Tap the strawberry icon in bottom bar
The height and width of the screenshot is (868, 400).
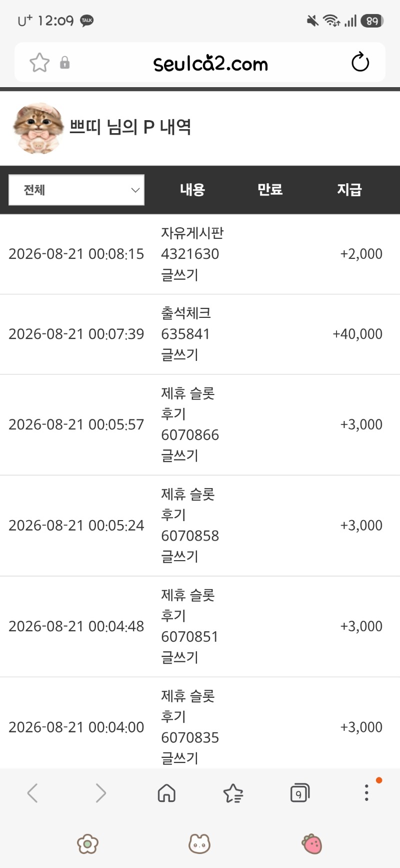(312, 844)
